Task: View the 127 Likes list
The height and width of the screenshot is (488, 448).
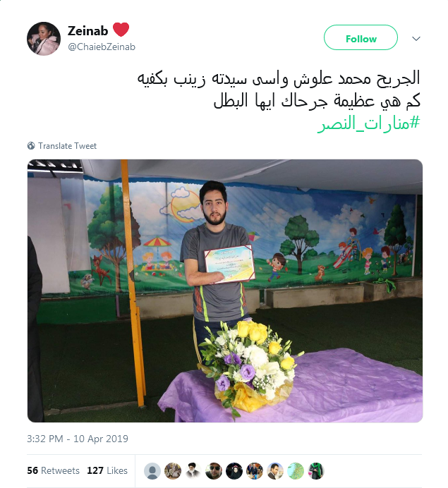Action: 107,470
